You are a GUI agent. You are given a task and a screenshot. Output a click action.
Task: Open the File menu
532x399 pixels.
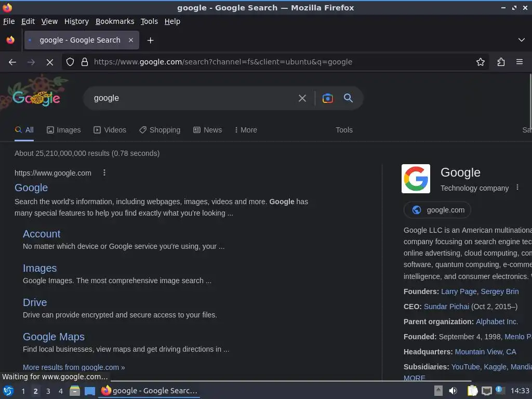(x=9, y=21)
